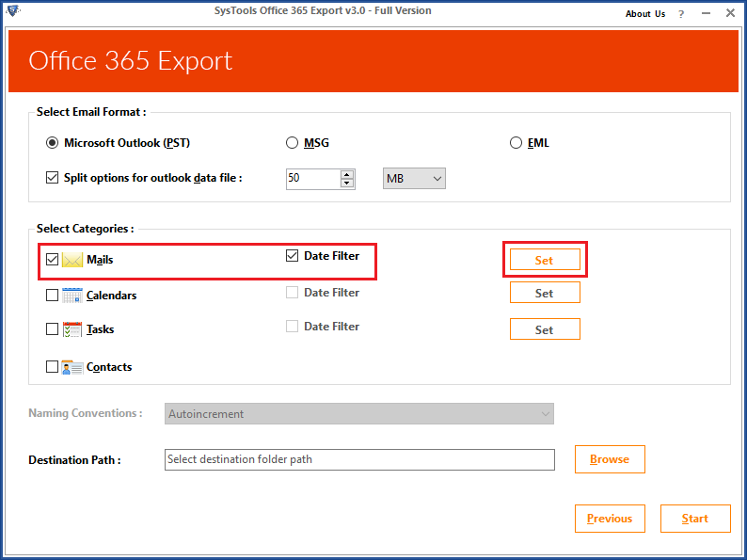The height and width of the screenshot is (560, 747).
Task: Click Set button for Calendars date filter
Action: click(545, 293)
